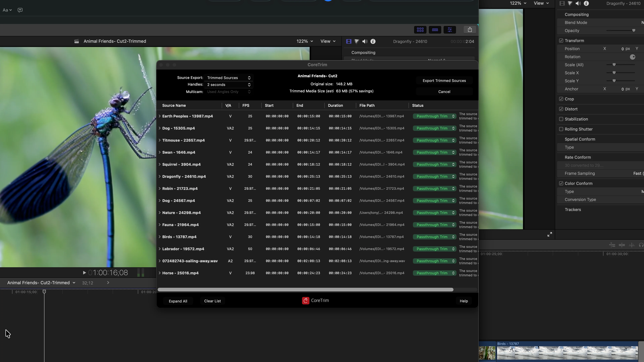Sort by FPS column header
This screenshot has width=644, height=362.
pos(246,105)
